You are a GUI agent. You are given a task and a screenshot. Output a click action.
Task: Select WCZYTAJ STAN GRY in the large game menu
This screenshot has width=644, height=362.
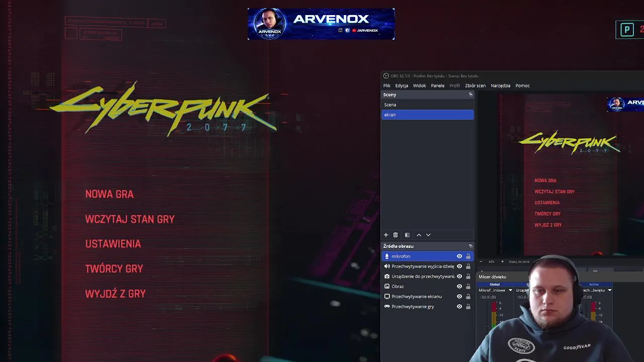[130, 219]
